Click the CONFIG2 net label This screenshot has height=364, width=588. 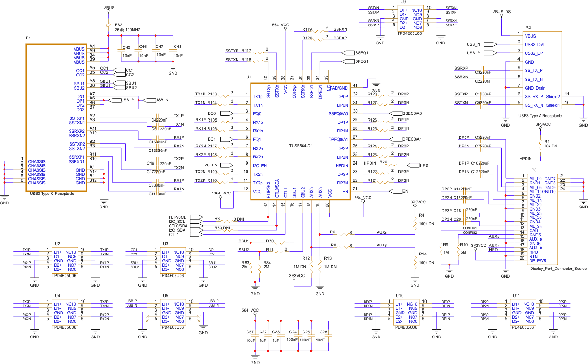[x=470, y=233]
